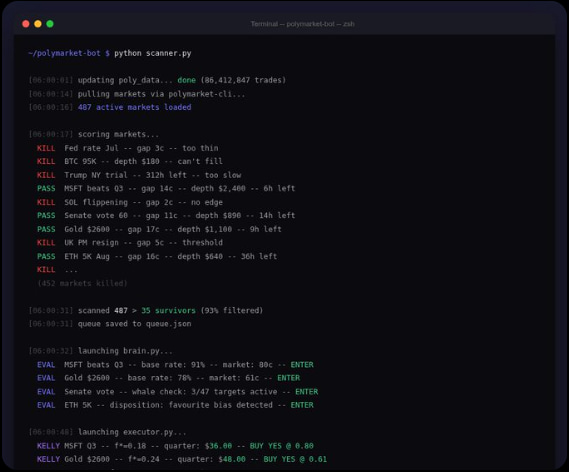This screenshot has width=569, height=472.
Task: Click 'ETH 5K Aug -- gap 16c' PASS row
Action: click(157, 256)
